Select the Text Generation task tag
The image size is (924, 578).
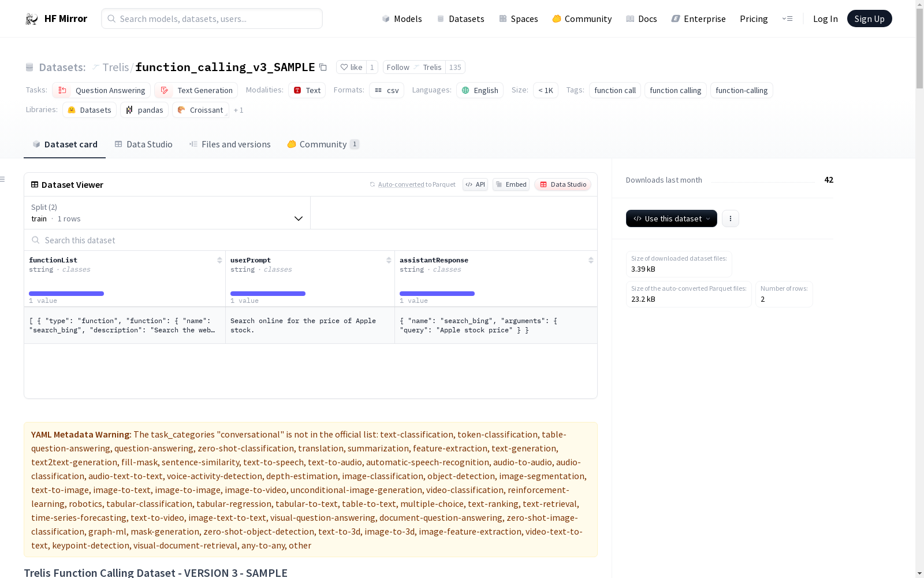196,90
